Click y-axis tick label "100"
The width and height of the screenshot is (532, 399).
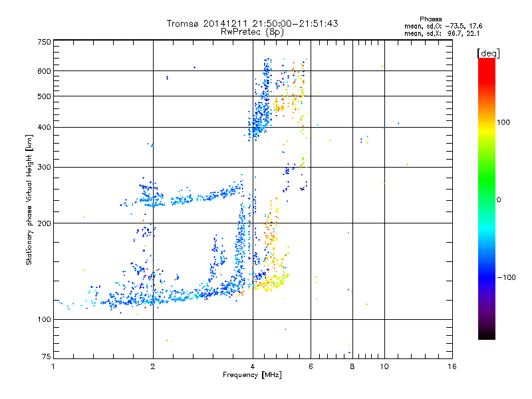click(x=44, y=320)
